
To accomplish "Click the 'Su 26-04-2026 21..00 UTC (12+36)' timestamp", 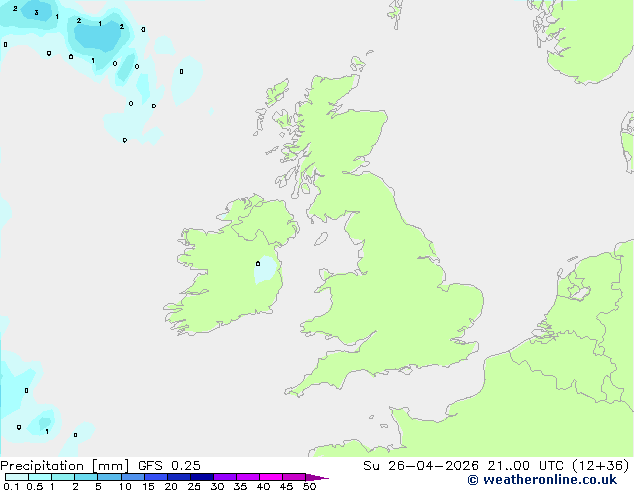I will pyautogui.click(x=496, y=466).
